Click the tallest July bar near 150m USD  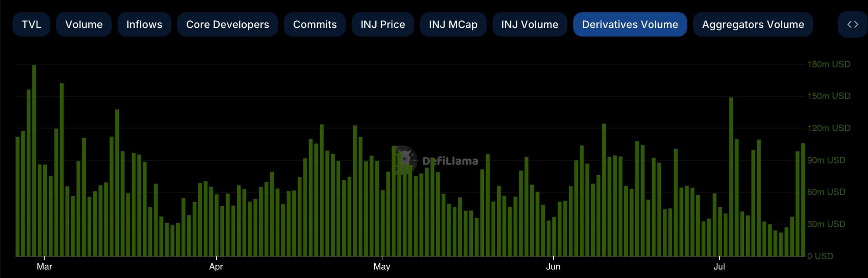point(731,177)
